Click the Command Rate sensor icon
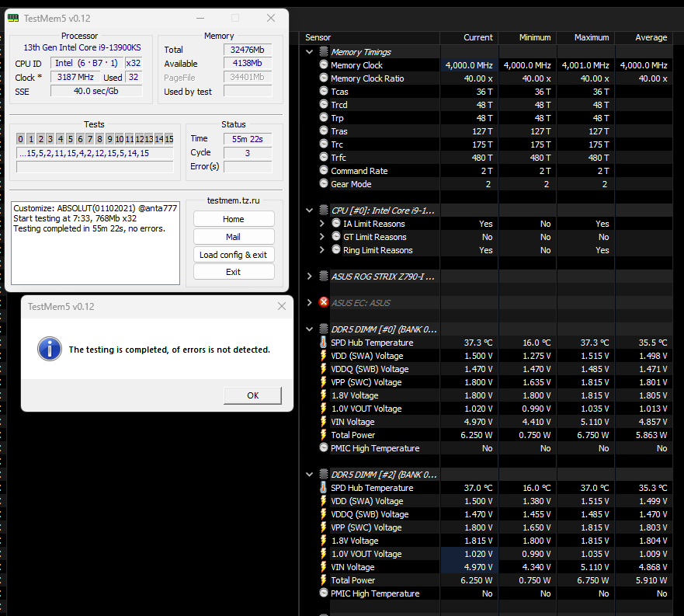 tap(323, 170)
